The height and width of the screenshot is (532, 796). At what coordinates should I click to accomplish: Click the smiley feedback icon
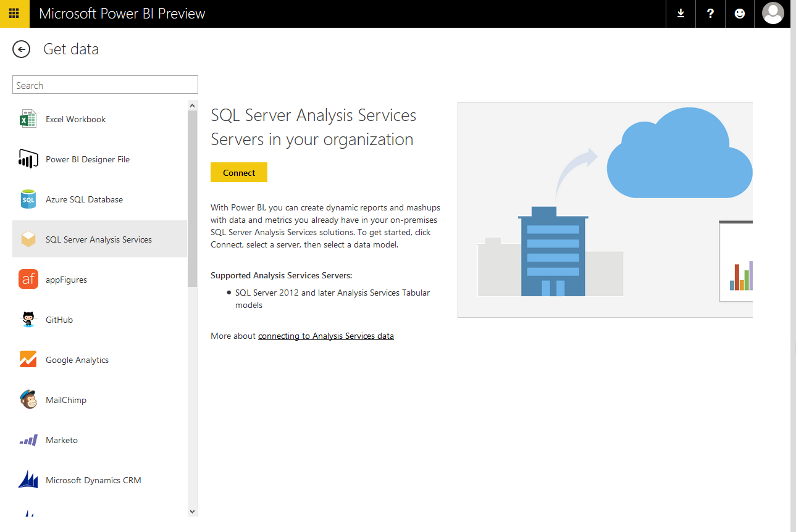[740, 14]
